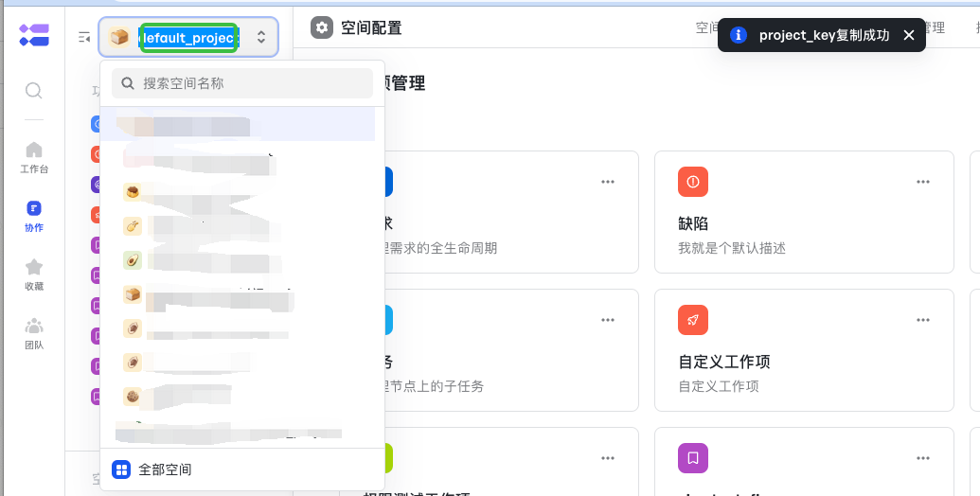Open the 团队 section

point(34,333)
